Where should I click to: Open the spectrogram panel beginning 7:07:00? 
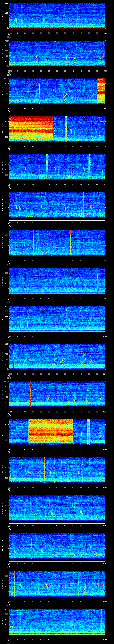57,243
